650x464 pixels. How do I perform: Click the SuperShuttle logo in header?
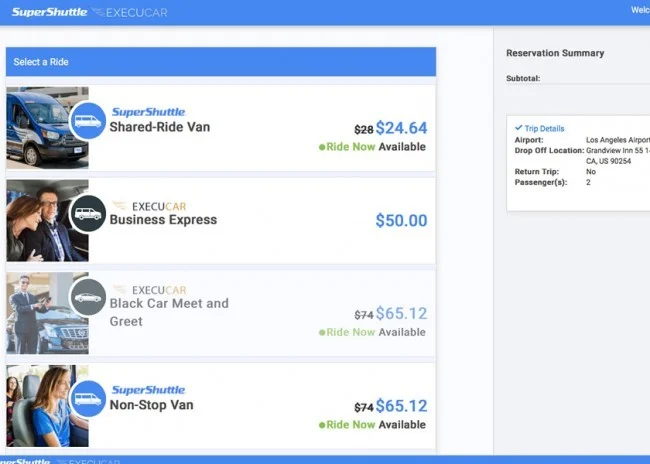pyautogui.click(x=49, y=12)
